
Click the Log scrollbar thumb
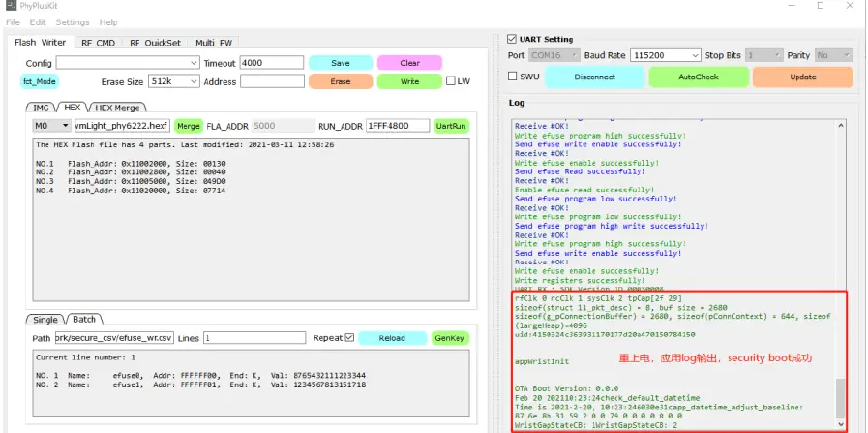point(840,398)
